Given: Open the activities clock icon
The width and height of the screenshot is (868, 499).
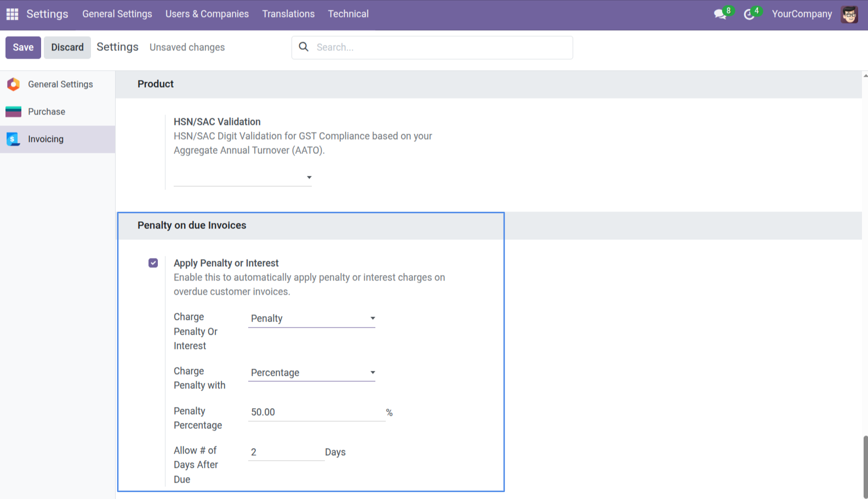Looking at the screenshot, I should click(x=749, y=14).
